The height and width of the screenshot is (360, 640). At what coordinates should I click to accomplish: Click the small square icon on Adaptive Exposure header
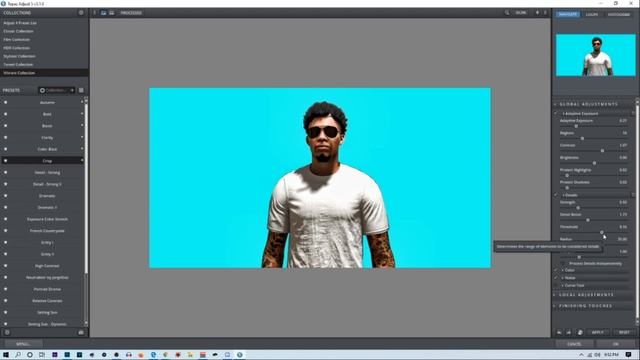click(633, 113)
